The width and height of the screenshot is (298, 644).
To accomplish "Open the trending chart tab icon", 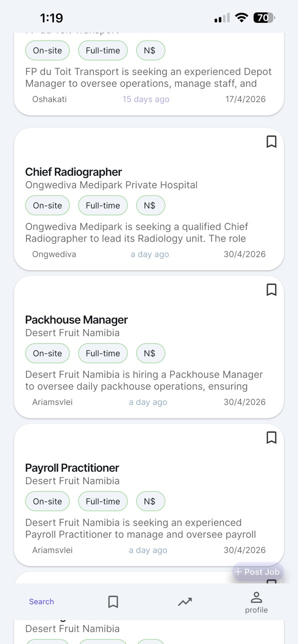I will click(185, 602).
